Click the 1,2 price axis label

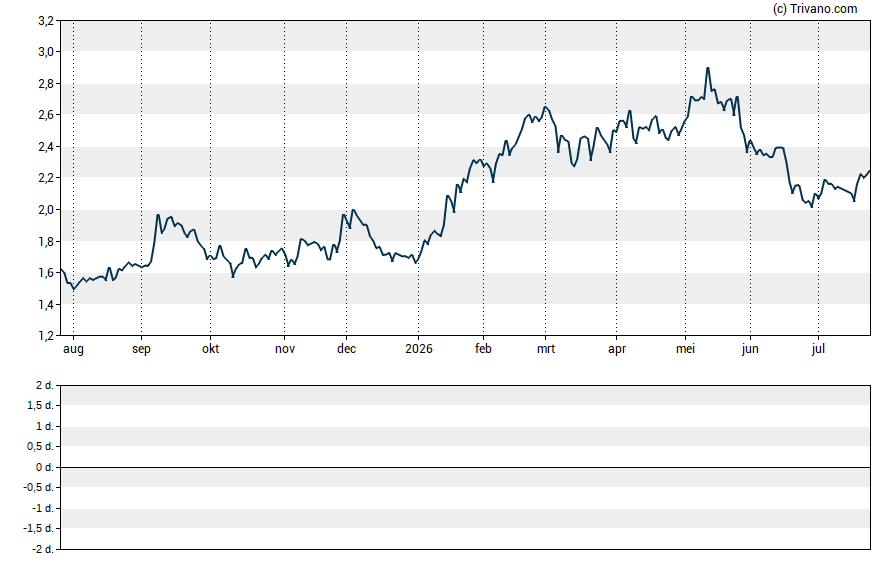point(46,336)
